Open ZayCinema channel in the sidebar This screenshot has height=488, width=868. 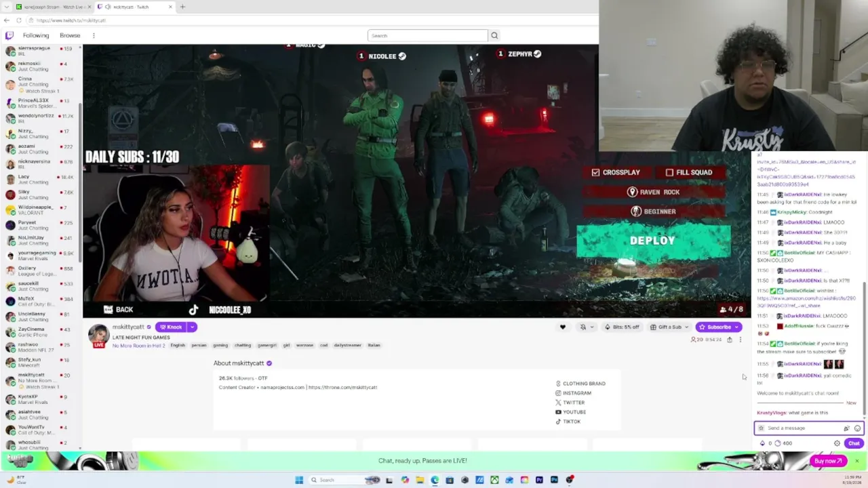41,332
